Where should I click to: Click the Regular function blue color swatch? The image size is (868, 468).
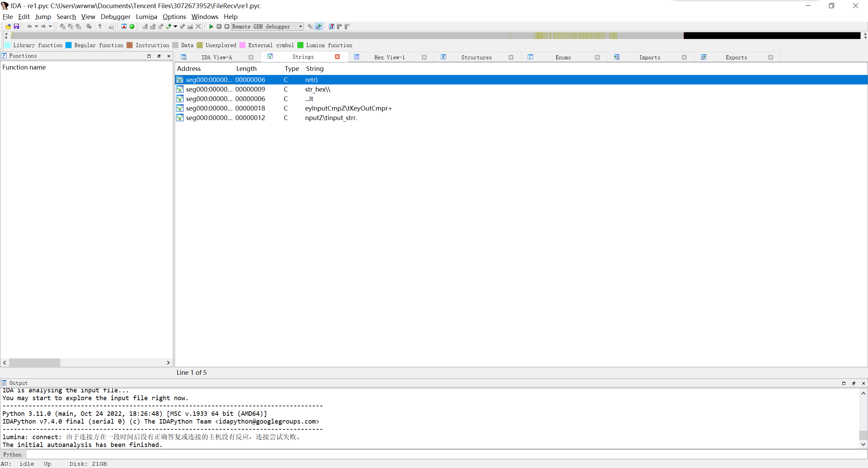tap(68, 45)
